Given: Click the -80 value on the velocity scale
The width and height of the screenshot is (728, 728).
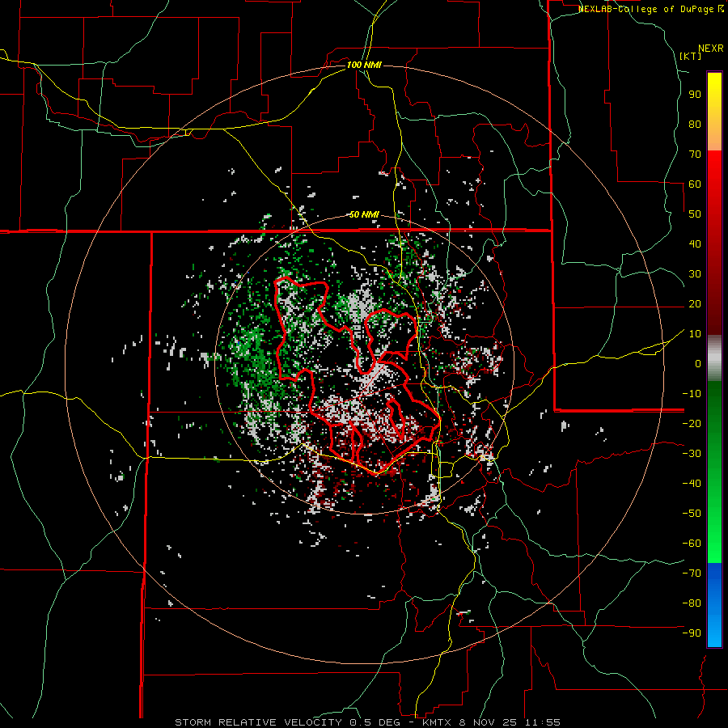Looking at the screenshot, I should (x=692, y=603).
